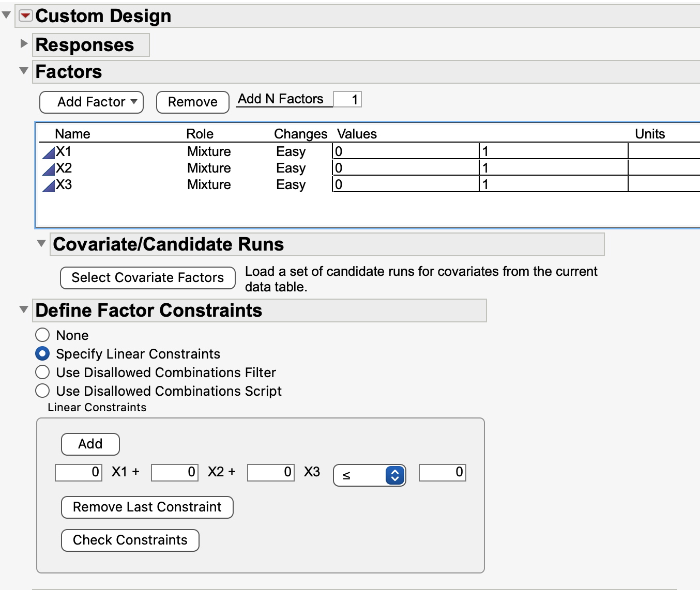Add a new linear constraint
Viewport: 700px width, 590px height.
[x=90, y=444]
